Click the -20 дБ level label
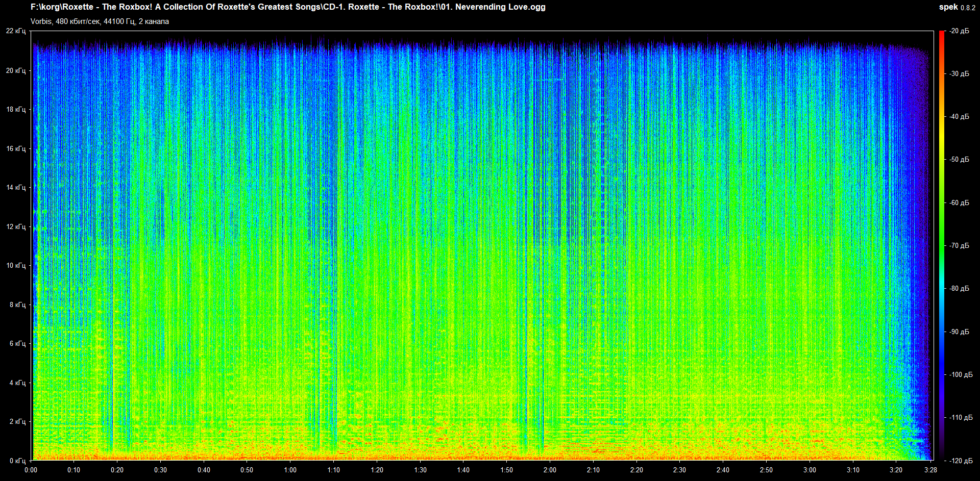 pyautogui.click(x=959, y=31)
